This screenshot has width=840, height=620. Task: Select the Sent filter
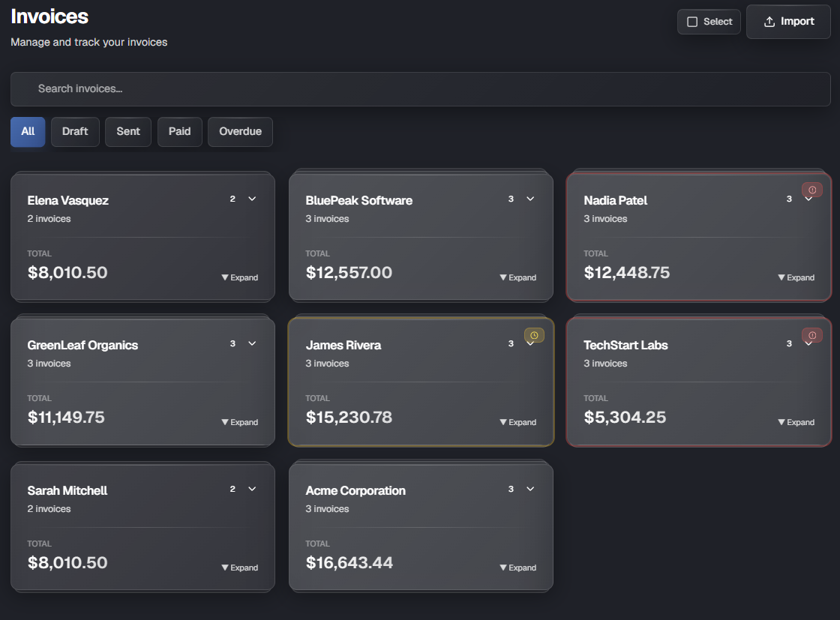click(x=127, y=131)
